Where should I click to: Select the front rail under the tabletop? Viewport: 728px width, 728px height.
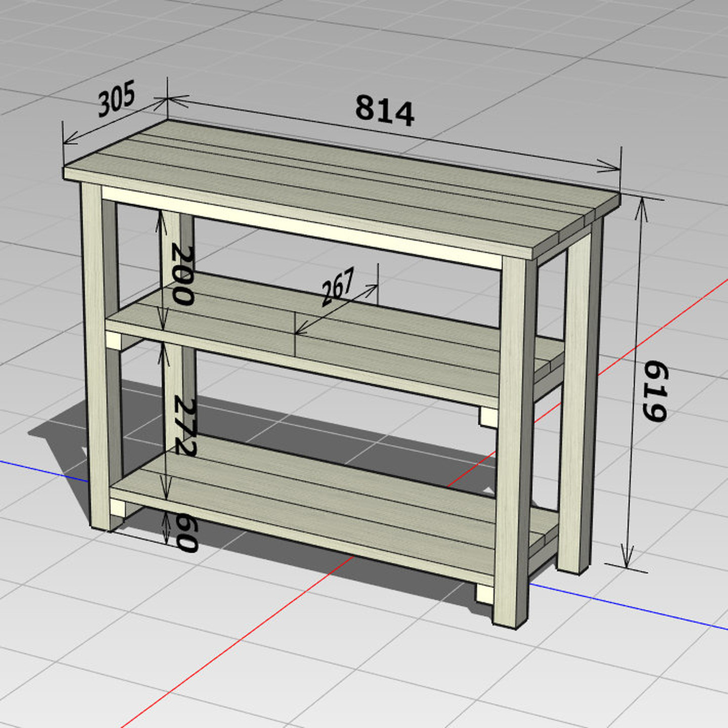click(x=303, y=227)
